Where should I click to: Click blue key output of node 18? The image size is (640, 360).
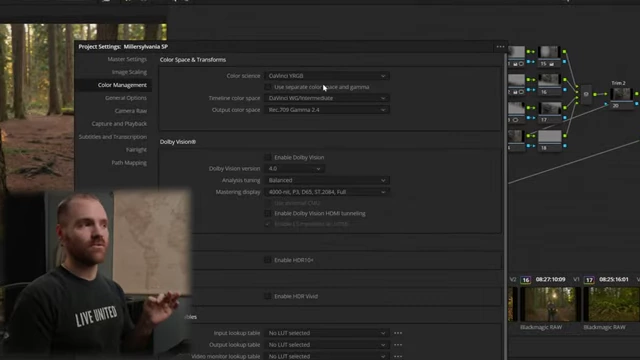click(564, 146)
